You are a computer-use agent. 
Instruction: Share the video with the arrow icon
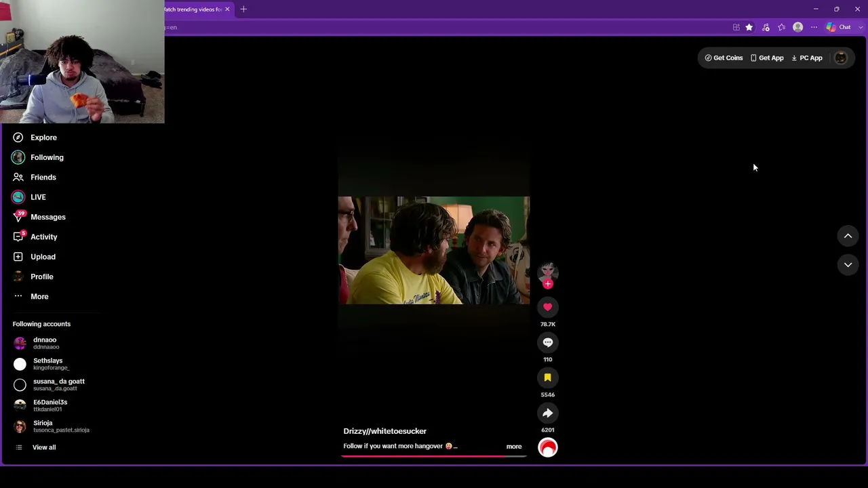pyautogui.click(x=548, y=413)
